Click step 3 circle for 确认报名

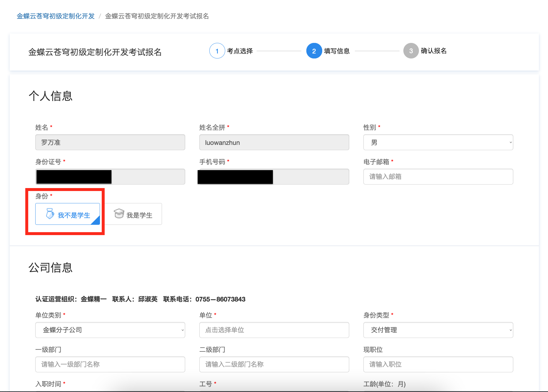[411, 51]
